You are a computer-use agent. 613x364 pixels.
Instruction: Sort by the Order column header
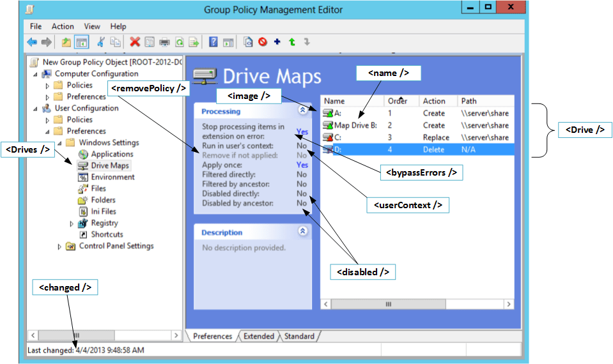click(x=401, y=101)
